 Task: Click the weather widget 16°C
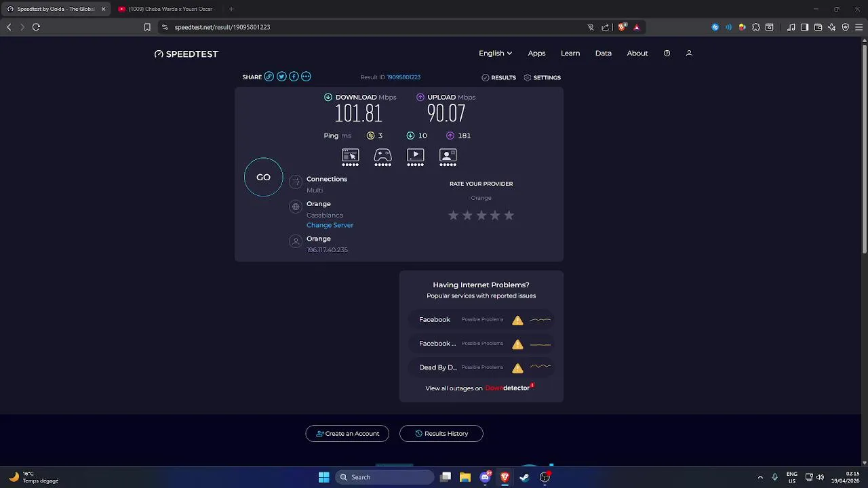(34, 477)
